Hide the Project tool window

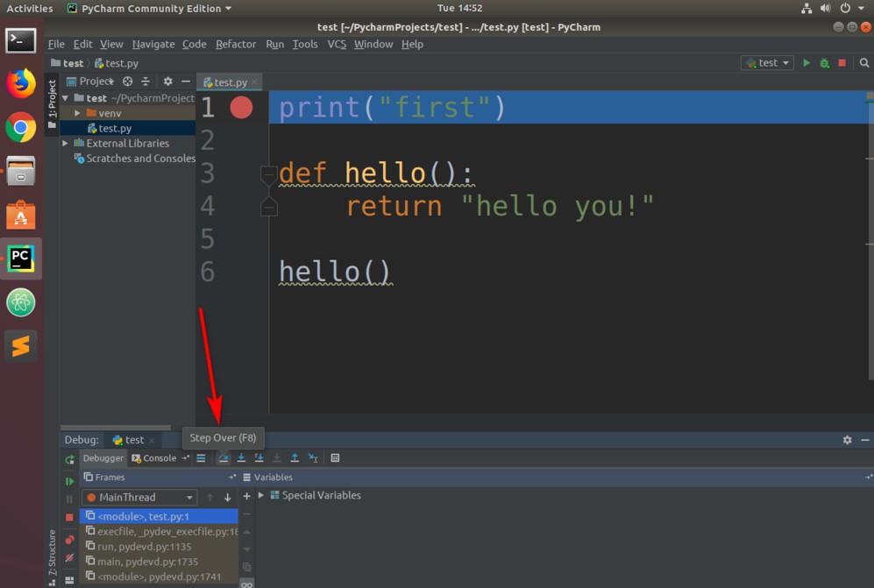[x=186, y=81]
